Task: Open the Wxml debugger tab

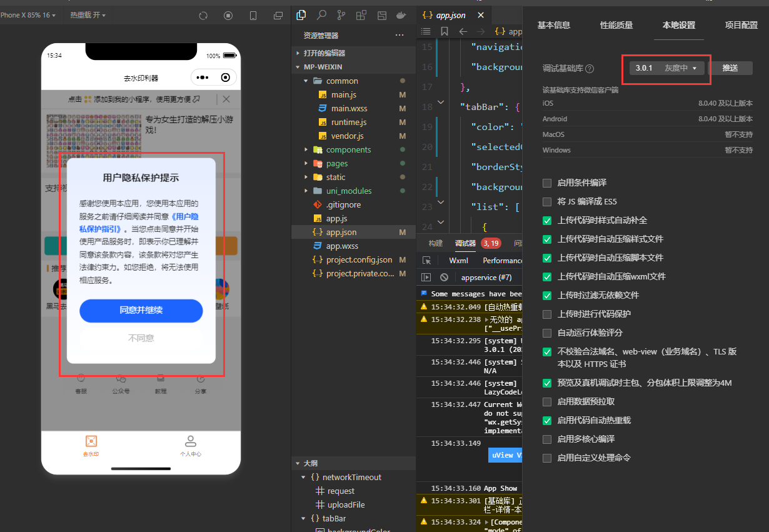Action: 459,261
